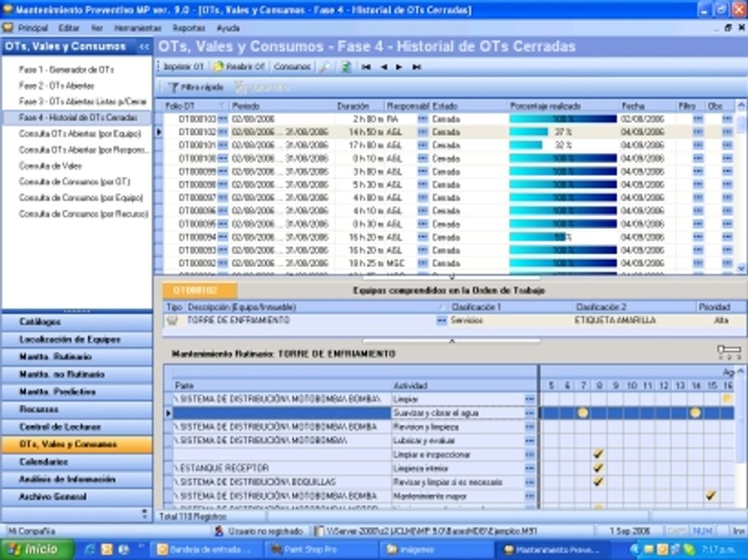Click the Windows Inicio start button
The image size is (748, 560).
click(x=37, y=549)
